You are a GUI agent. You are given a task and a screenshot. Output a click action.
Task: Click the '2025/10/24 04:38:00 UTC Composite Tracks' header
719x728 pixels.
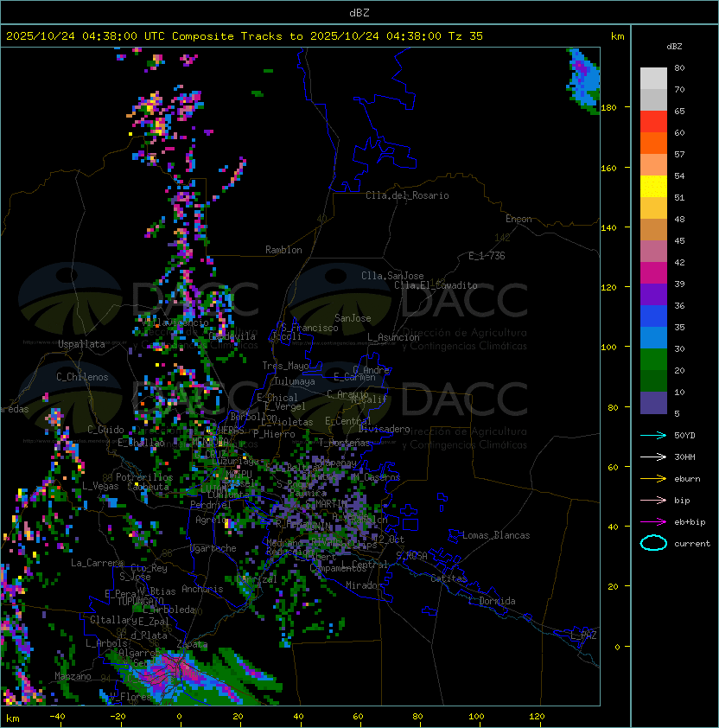coord(144,36)
